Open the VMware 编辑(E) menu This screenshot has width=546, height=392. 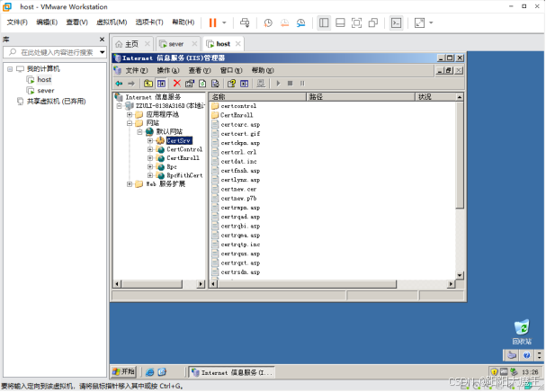(x=47, y=22)
